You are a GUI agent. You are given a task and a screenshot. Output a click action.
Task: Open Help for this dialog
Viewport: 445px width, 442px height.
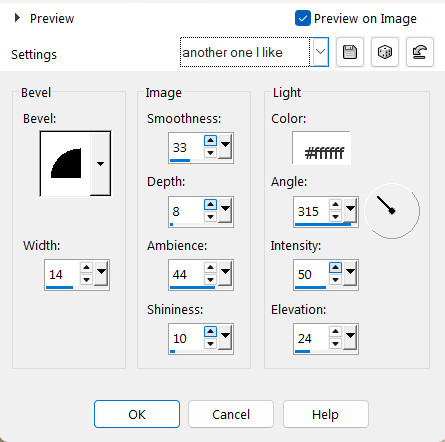coord(326,414)
